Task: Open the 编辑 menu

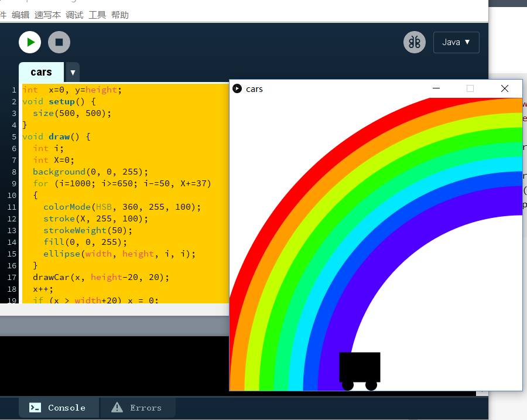Action: [20, 15]
